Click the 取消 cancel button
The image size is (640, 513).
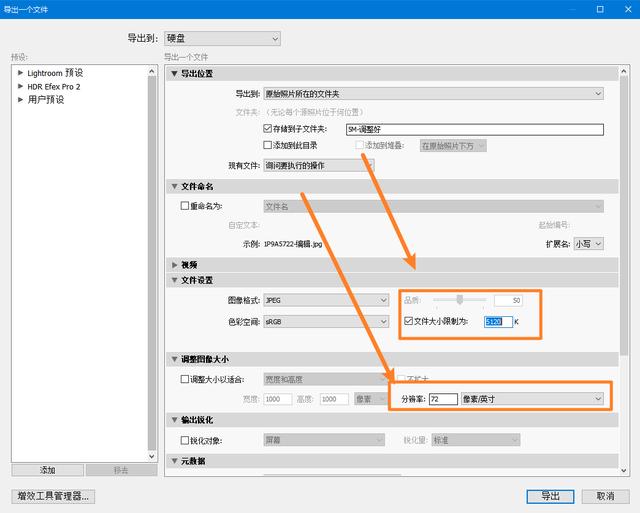point(605,496)
